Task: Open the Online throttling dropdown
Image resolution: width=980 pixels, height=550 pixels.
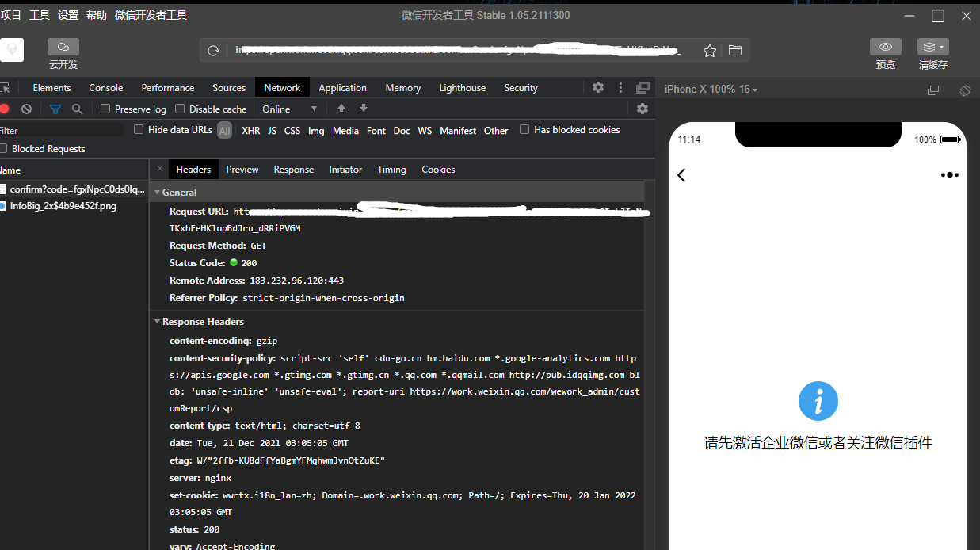Action: (x=290, y=109)
